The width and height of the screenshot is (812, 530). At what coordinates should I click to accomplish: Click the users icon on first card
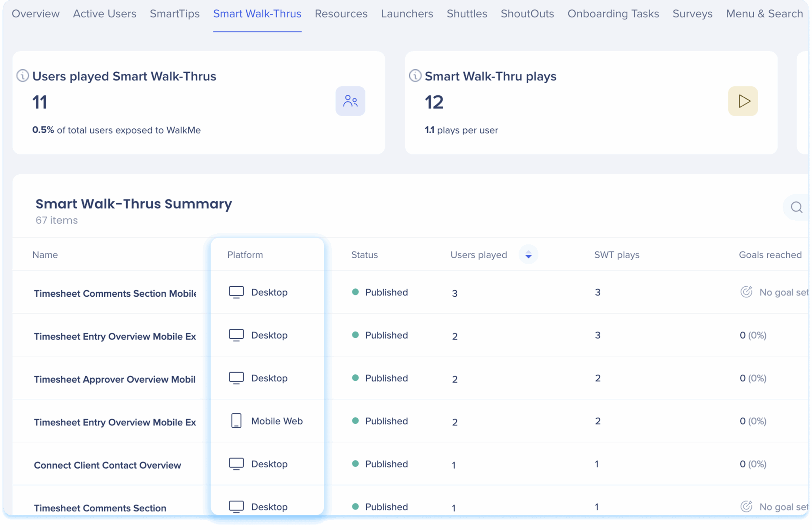(x=350, y=101)
